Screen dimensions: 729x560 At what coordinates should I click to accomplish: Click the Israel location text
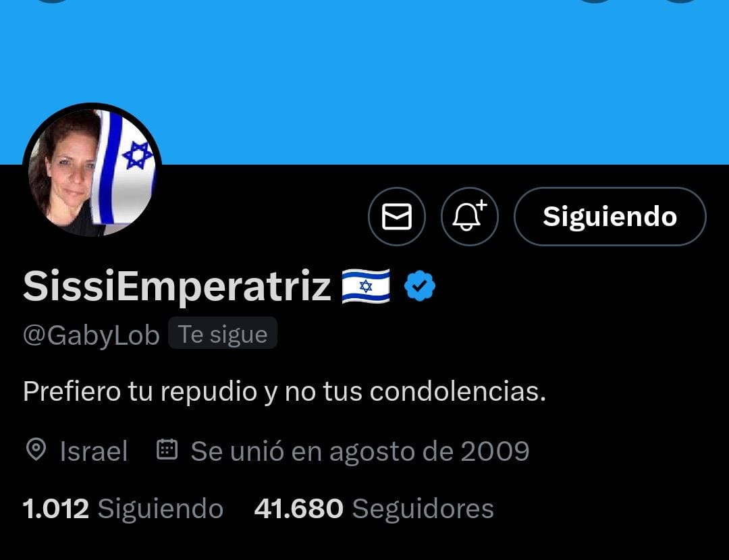[93, 451]
